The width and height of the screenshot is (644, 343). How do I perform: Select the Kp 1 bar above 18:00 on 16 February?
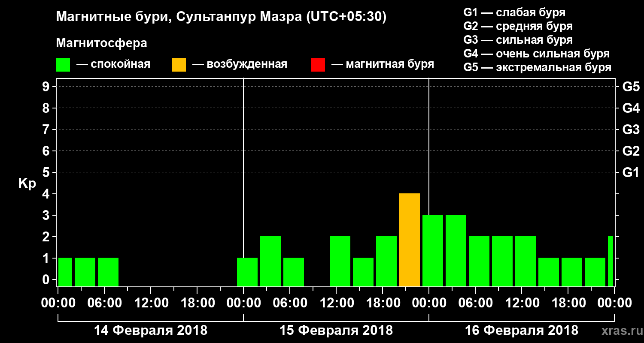(x=572, y=272)
